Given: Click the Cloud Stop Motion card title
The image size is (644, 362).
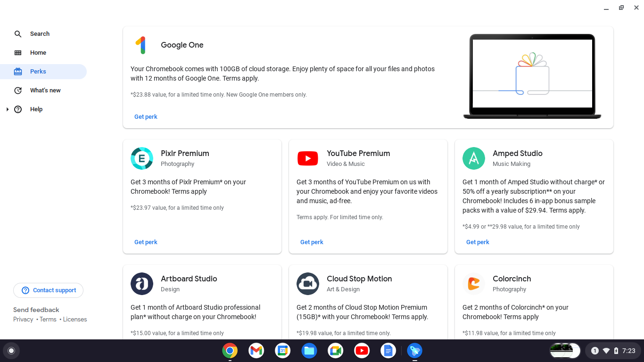Looking at the screenshot, I should click(359, 279).
